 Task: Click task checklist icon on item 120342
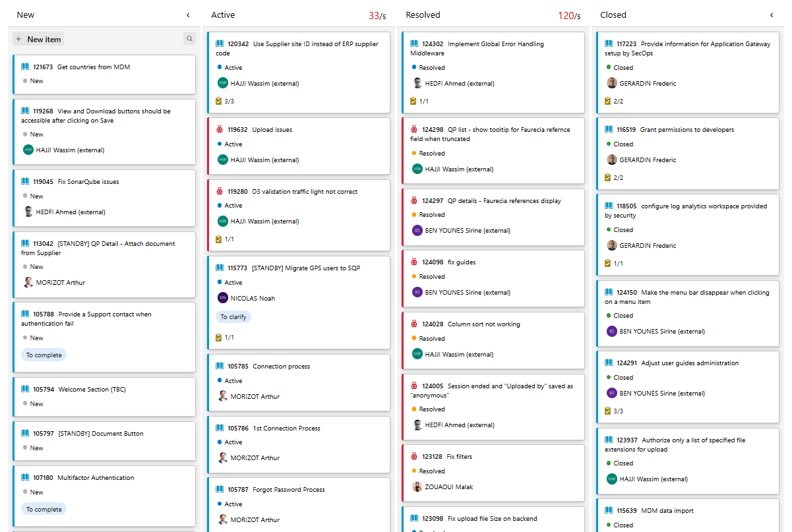click(219, 101)
